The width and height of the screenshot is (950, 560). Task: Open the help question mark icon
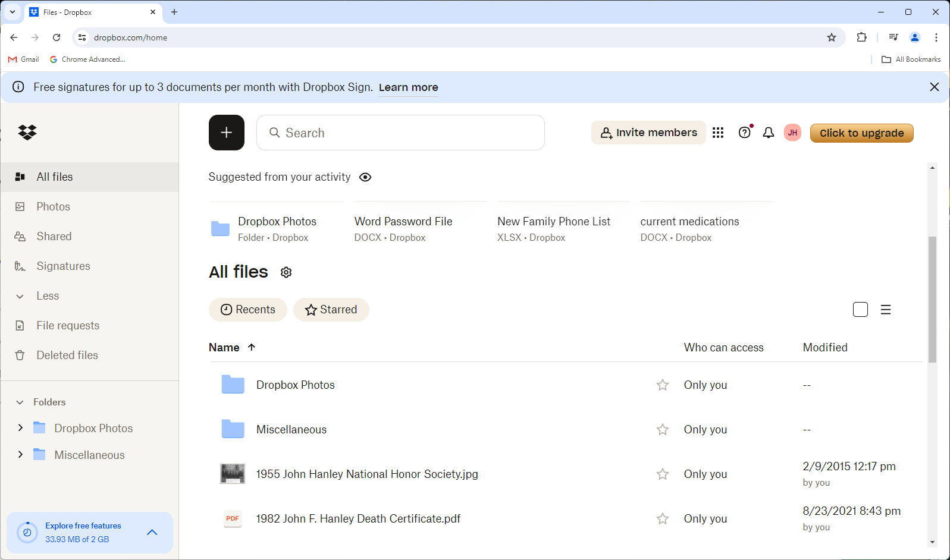[745, 133]
